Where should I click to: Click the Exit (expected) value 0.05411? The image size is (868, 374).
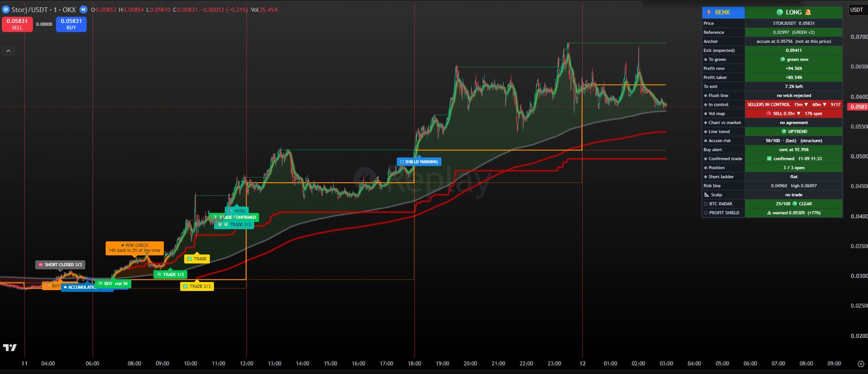pyautogui.click(x=794, y=50)
